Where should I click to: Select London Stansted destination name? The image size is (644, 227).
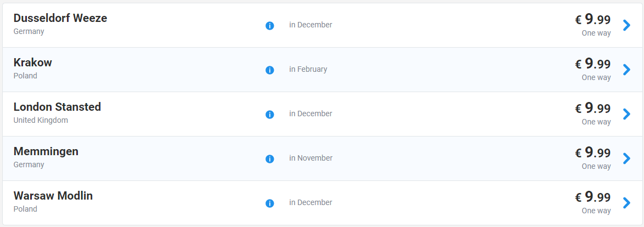click(x=57, y=107)
